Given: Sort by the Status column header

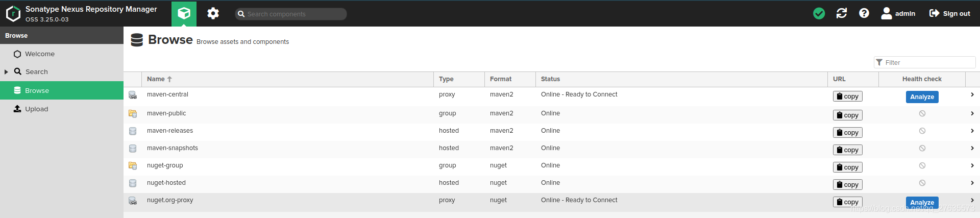Looking at the screenshot, I should point(681,79).
